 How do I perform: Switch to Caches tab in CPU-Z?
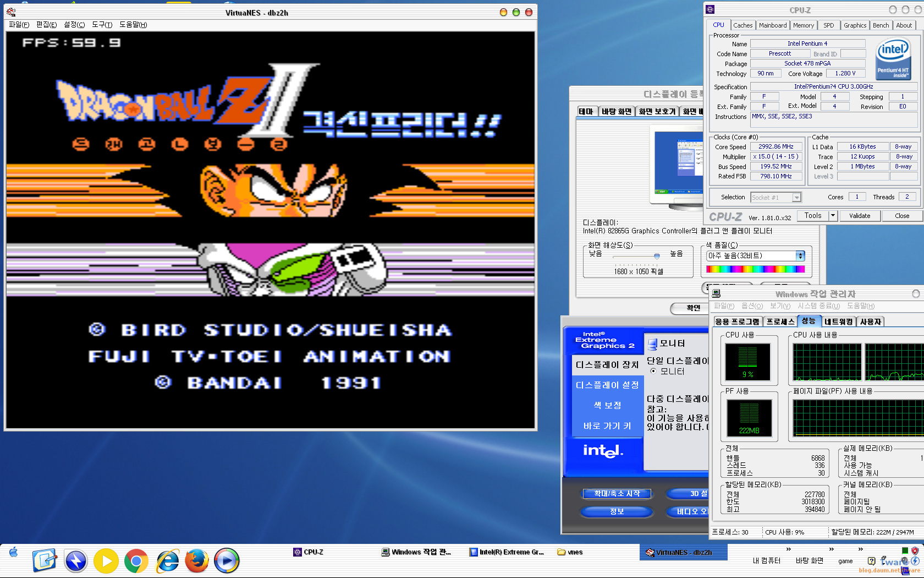[x=743, y=25]
